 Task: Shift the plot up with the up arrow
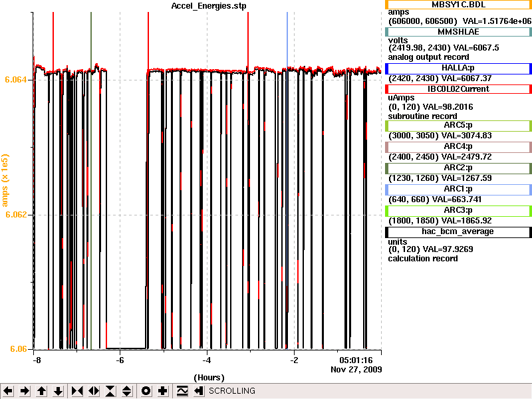click(x=41, y=391)
